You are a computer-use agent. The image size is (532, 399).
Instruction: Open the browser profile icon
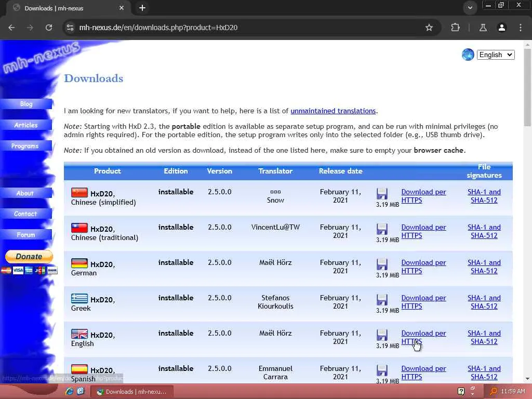(x=502, y=28)
